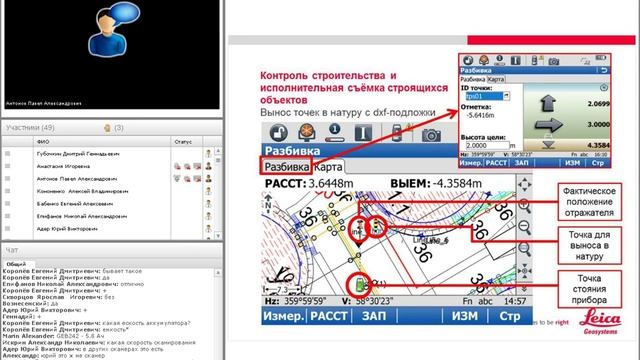Select checkbox for Епифанов Николай Александрович

point(8,216)
